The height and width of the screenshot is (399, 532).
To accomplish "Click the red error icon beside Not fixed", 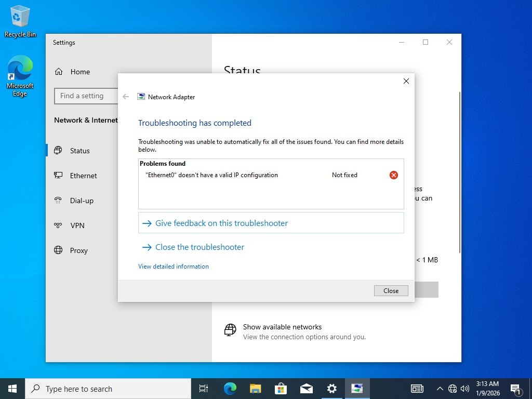I will pyautogui.click(x=394, y=175).
